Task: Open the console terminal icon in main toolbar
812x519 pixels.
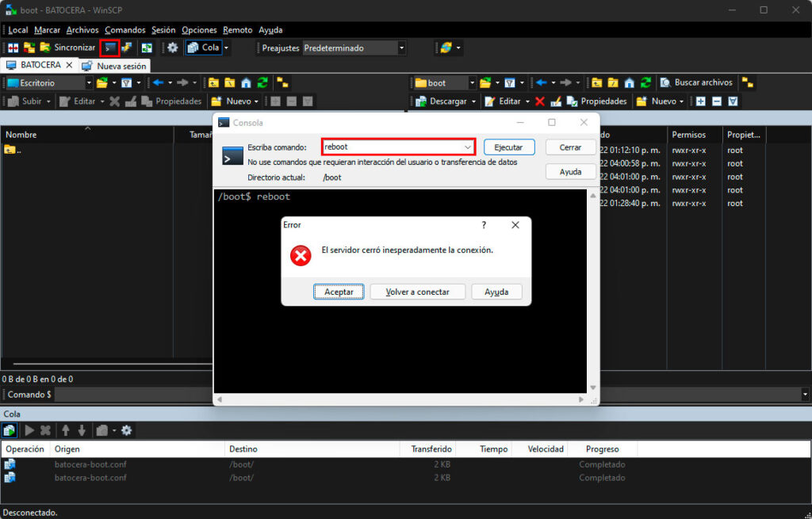Action: tap(109, 48)
